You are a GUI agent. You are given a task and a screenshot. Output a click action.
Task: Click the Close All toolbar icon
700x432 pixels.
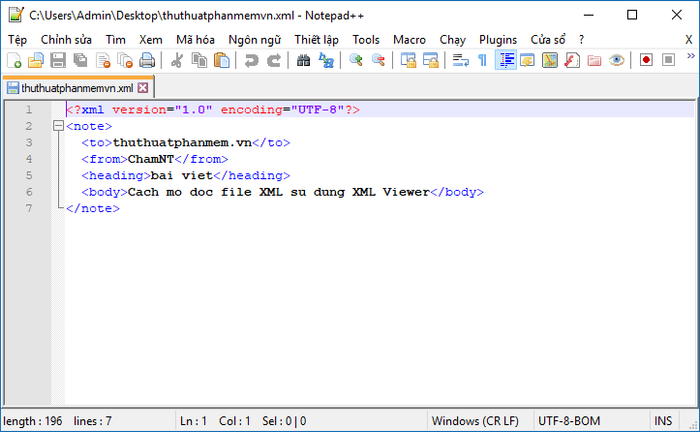pos(125,60)
